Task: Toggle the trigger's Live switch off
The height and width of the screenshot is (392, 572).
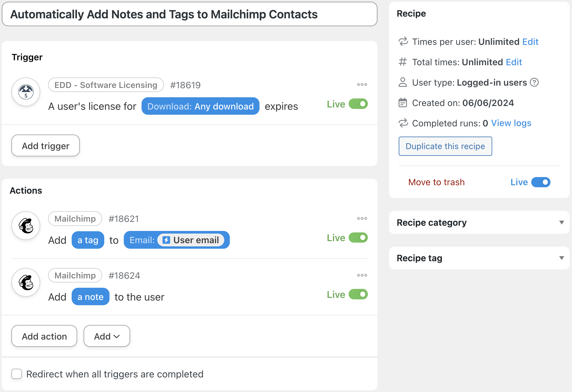Action: (358, 104)
